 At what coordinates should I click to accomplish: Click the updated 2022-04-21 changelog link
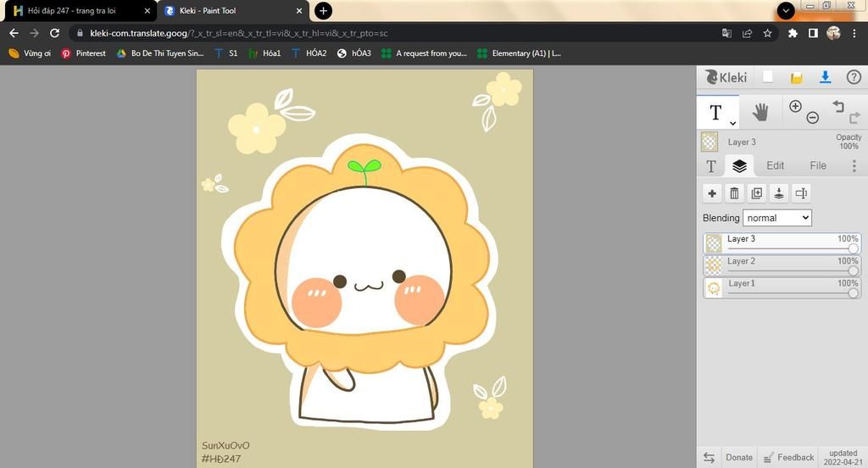point(843,457)
